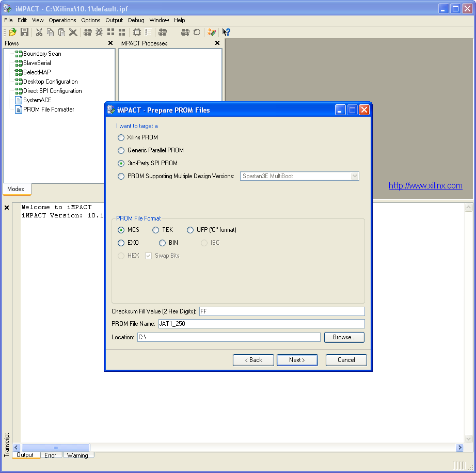Toggle the Swap Bits checkbox
The width and height of the screenshot is (476, 473).
(148, 256)
